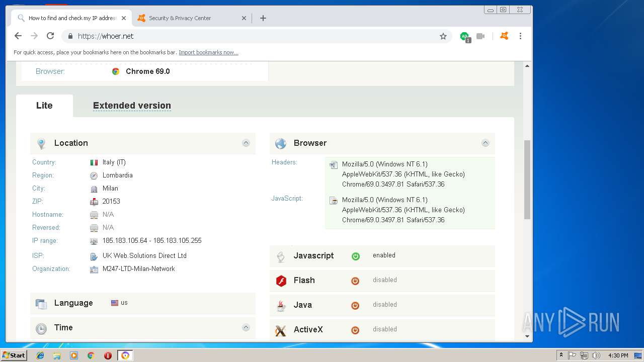
Task: Click the scrollbar down arrow
Action: (527, 336)
